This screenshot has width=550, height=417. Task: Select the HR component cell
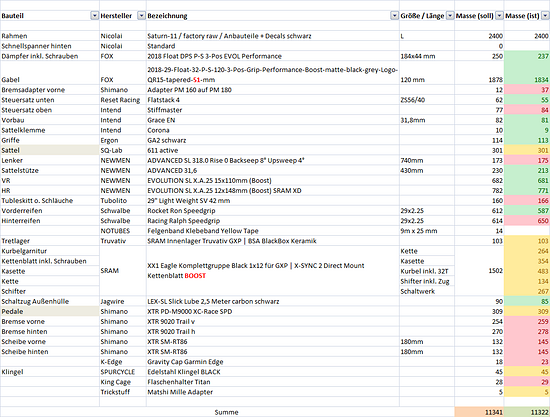[x=50, y=191]
